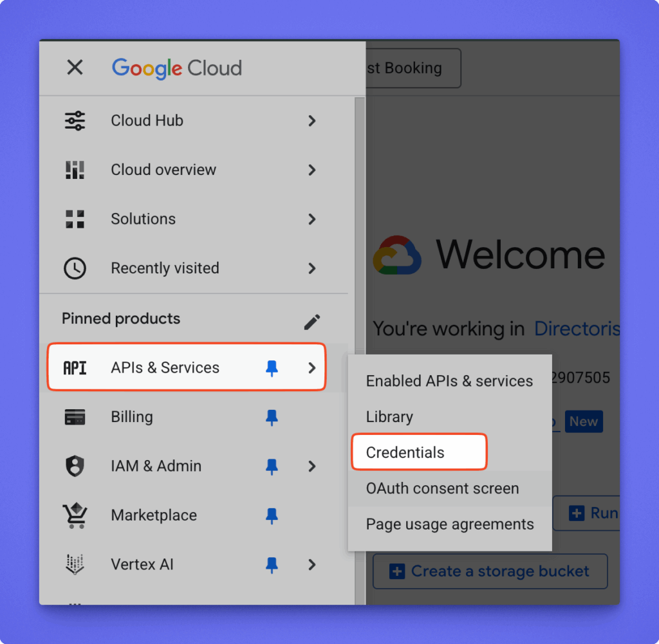
Task: Select Credentials from the submenu
Action: 405,452
